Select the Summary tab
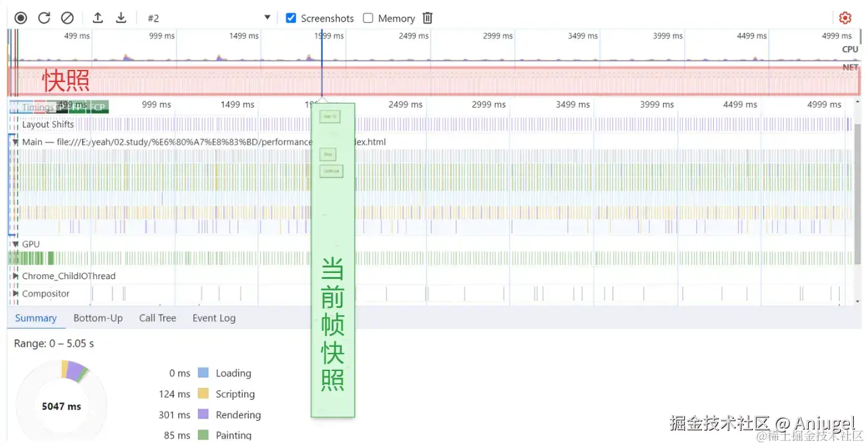The height and width of the screenshot is (447, 868). (36, 318)
